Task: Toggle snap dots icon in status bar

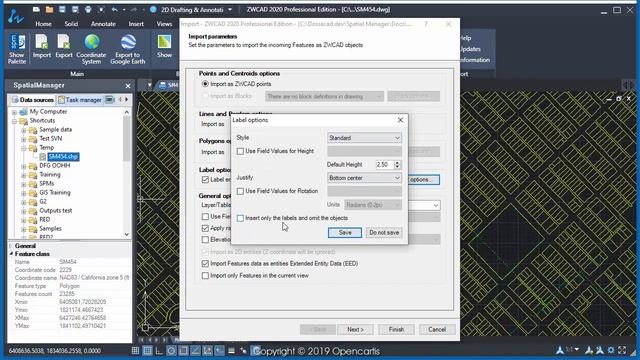Action: pos(136,350)
